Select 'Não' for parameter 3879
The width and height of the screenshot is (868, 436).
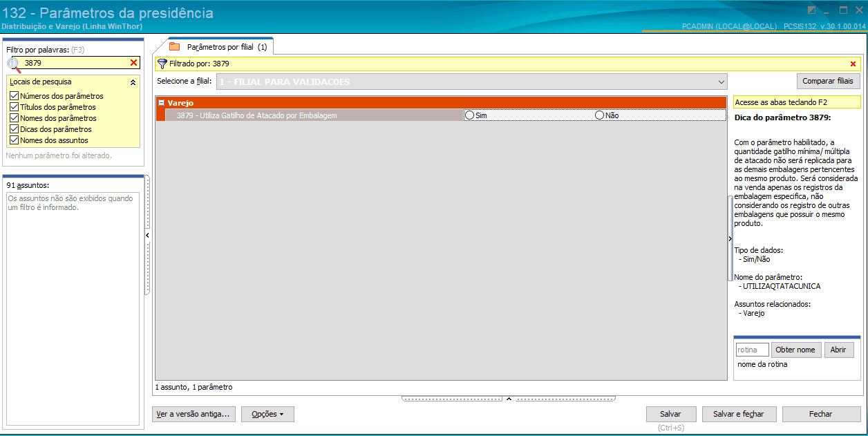(x=600, y=115)
